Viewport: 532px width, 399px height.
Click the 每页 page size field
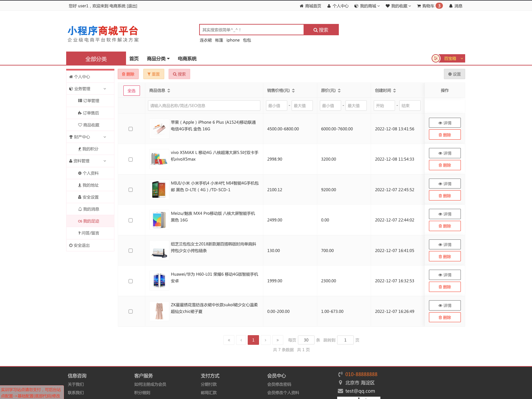[x=306, y=340]
